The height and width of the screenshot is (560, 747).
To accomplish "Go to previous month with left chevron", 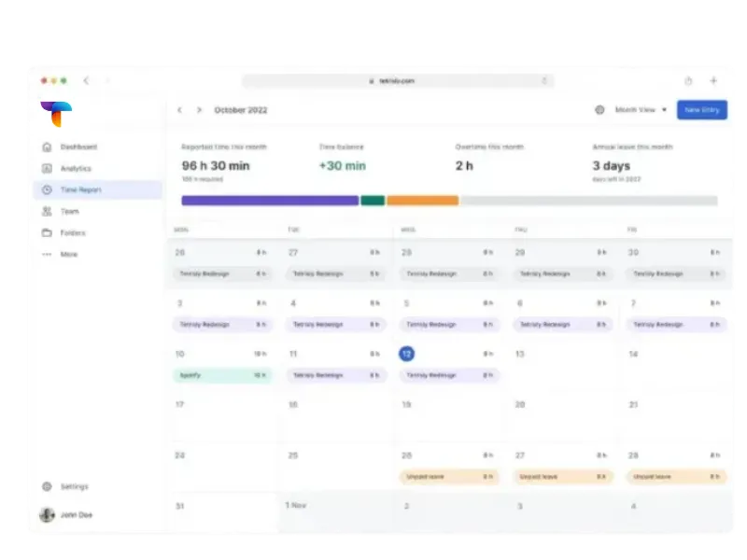I will (x=180, y=110).
